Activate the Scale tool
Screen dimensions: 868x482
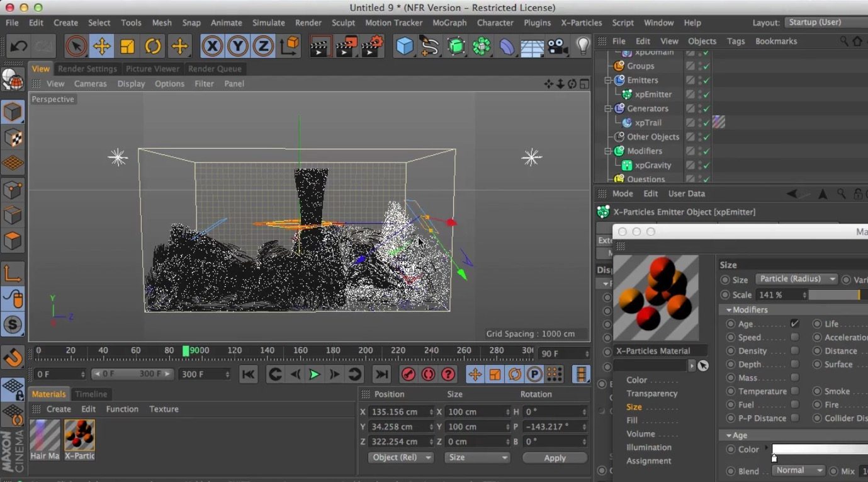(x=127, y=46)
